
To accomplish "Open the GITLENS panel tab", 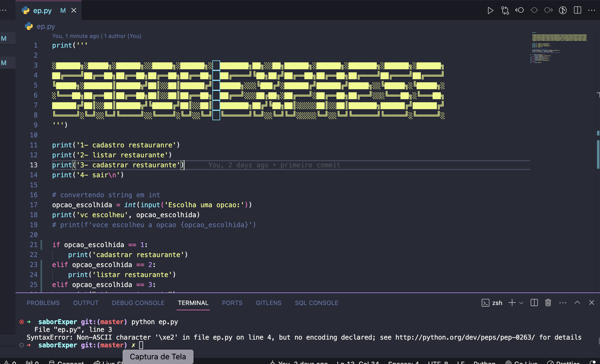I will (268, 303).
